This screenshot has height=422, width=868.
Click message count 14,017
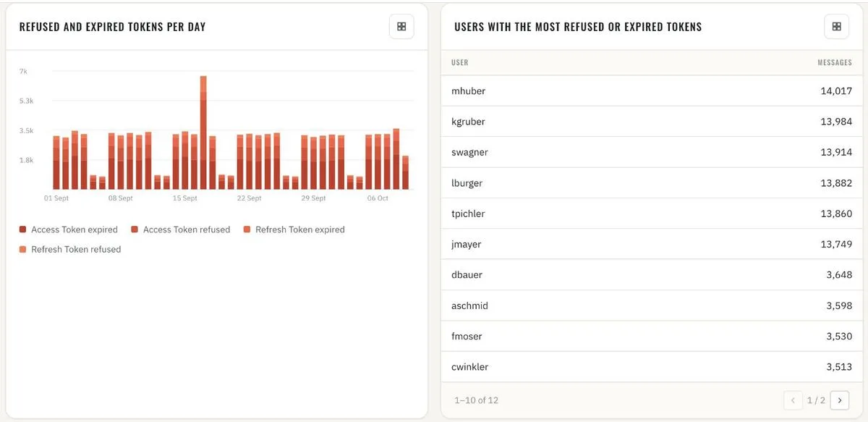(836, 91)
